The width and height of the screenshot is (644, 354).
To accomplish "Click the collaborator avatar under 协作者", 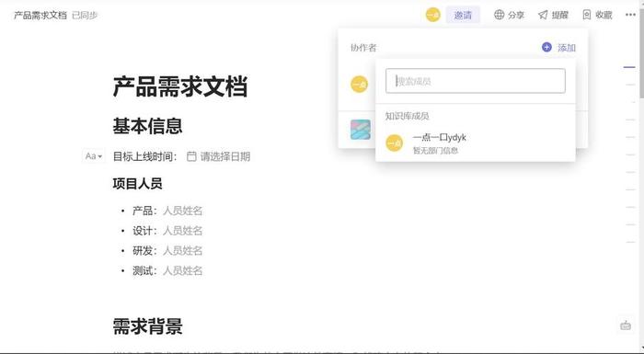I will (x=359, y=85).
